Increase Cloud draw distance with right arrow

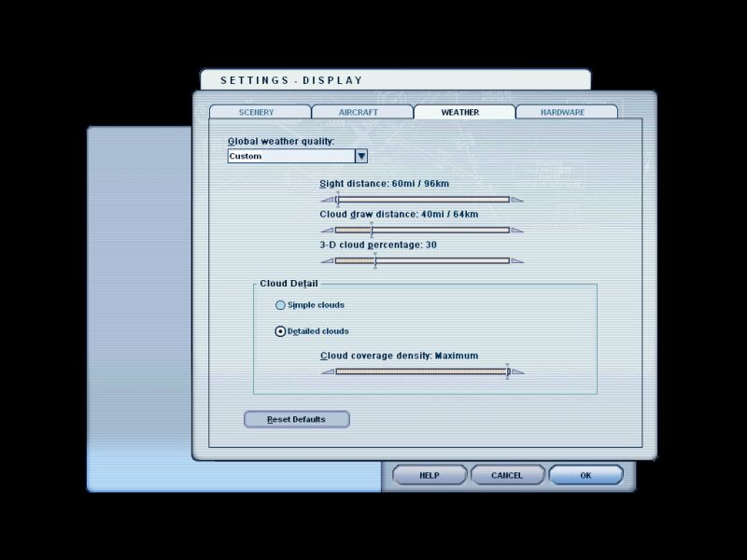click(x=517, y=231)
